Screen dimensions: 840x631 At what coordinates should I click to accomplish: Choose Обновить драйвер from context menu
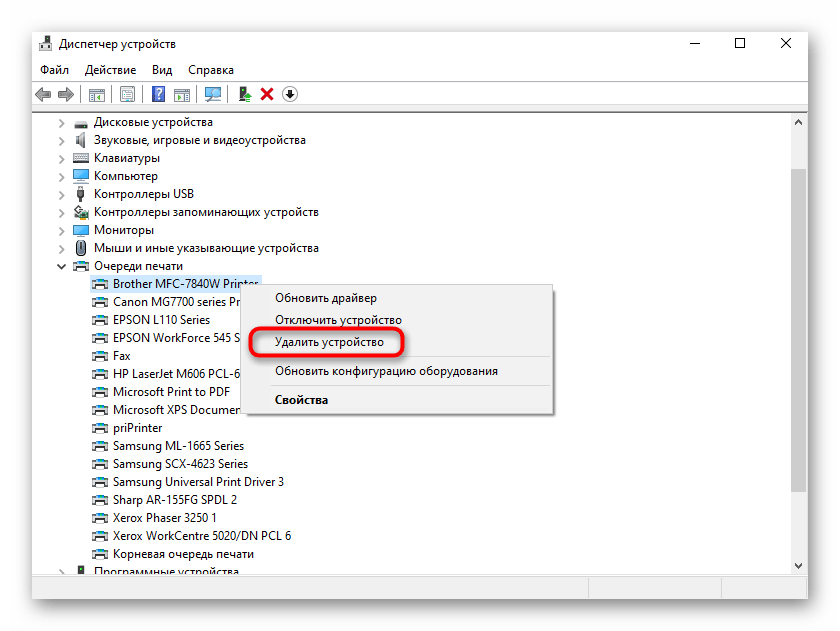pos(326,298)
